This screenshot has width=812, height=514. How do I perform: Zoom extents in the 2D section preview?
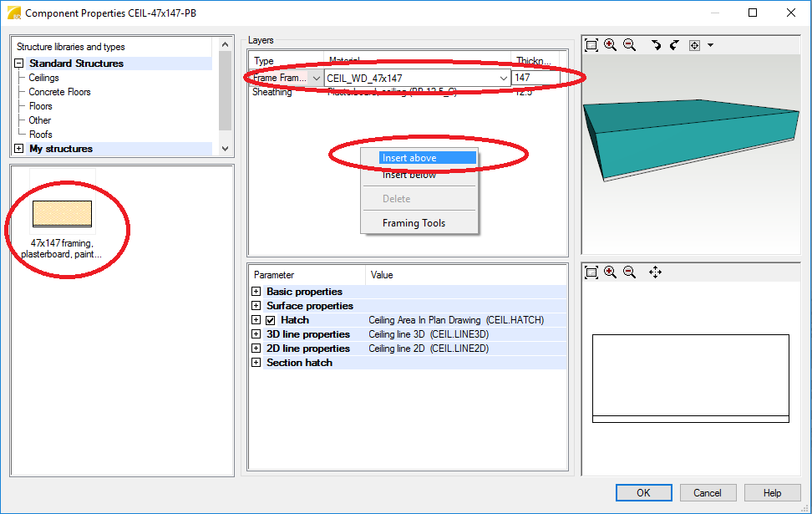(x=591, y=272)
